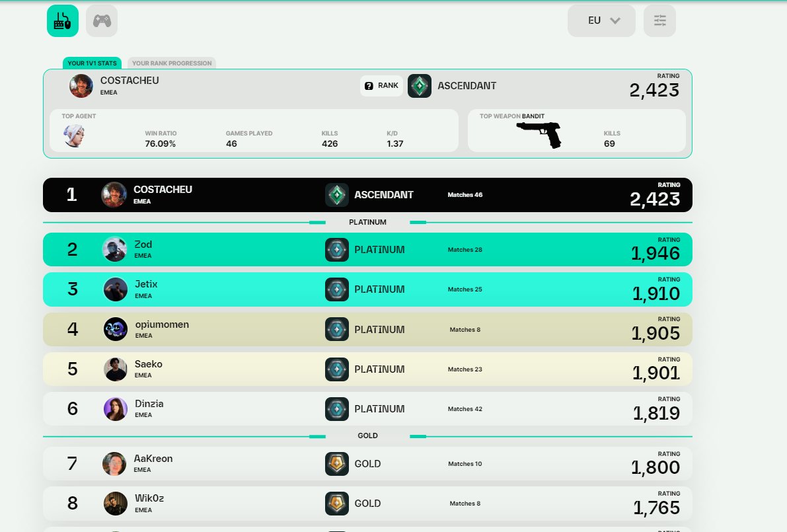Click COSTACHEU avatar in stats card
The height and width of the screenshot is (532, 787).
coord(81,86)
